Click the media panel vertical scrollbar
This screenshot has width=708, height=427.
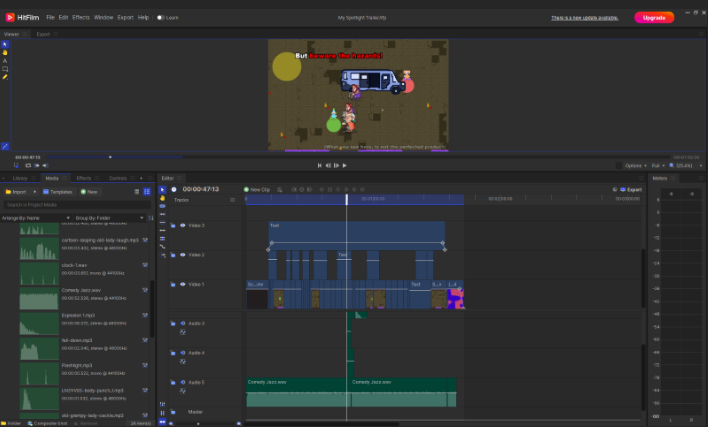pyautogui.click(x=153, y=309)
